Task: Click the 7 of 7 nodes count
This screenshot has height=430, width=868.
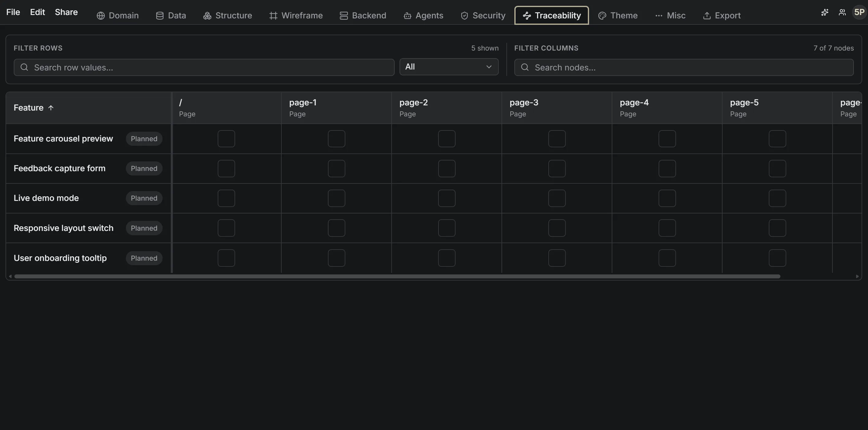Action: click(833, 48)
